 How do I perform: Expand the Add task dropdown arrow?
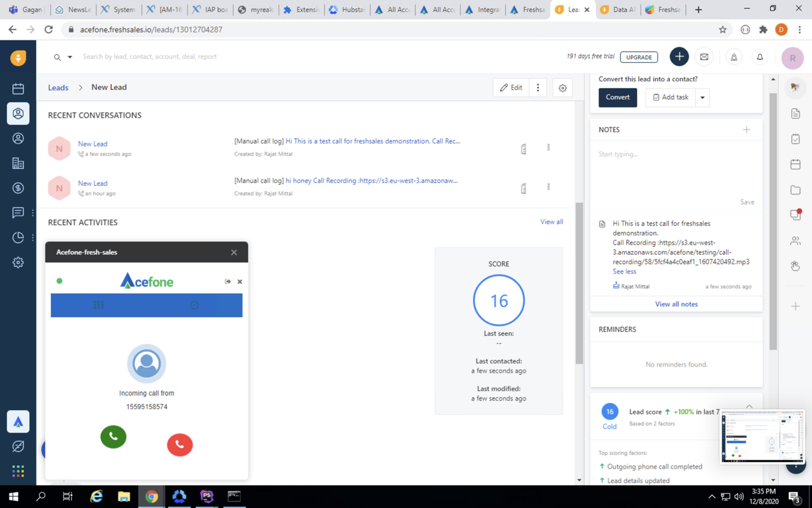click(702, 97)
